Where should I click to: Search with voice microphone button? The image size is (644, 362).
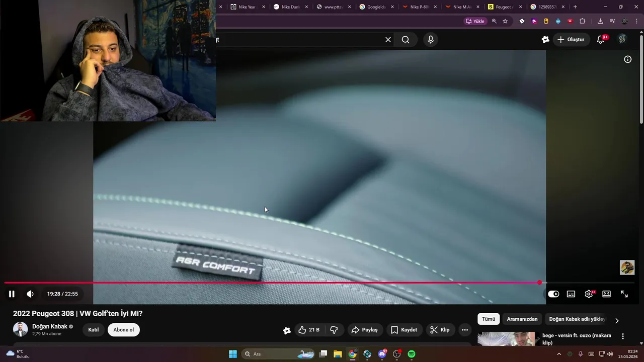tap(431, 40)
